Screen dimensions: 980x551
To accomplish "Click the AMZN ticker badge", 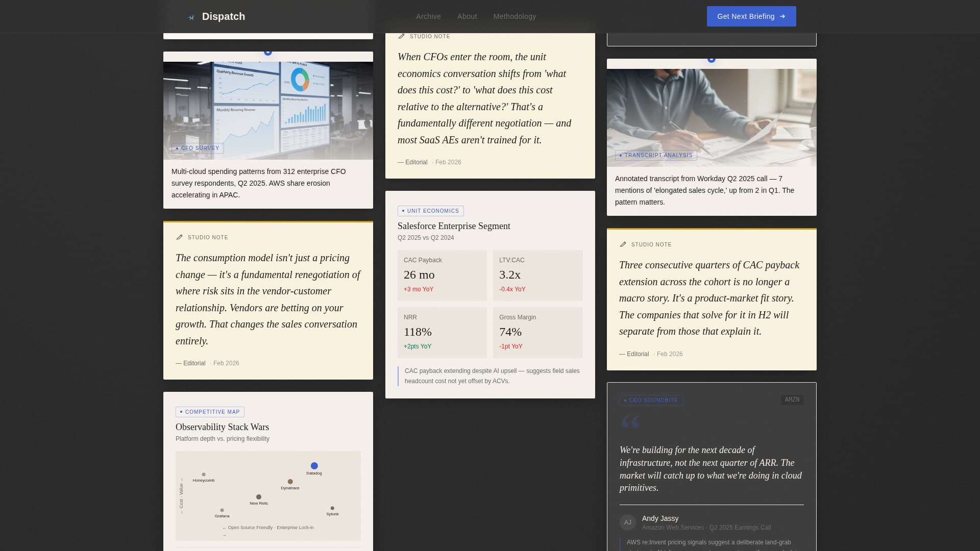I will coord(792,400).
